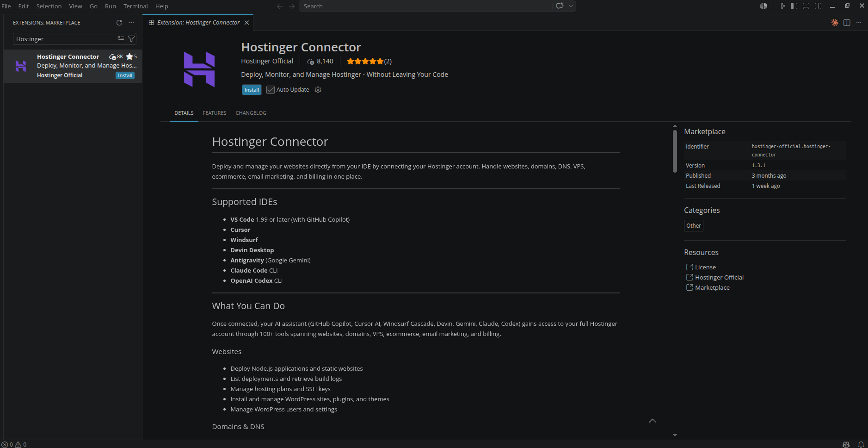The width and height of the screenshot is (868, 448).
Task: Open Extensions view more actions menu
Action: tap(131, 23)
